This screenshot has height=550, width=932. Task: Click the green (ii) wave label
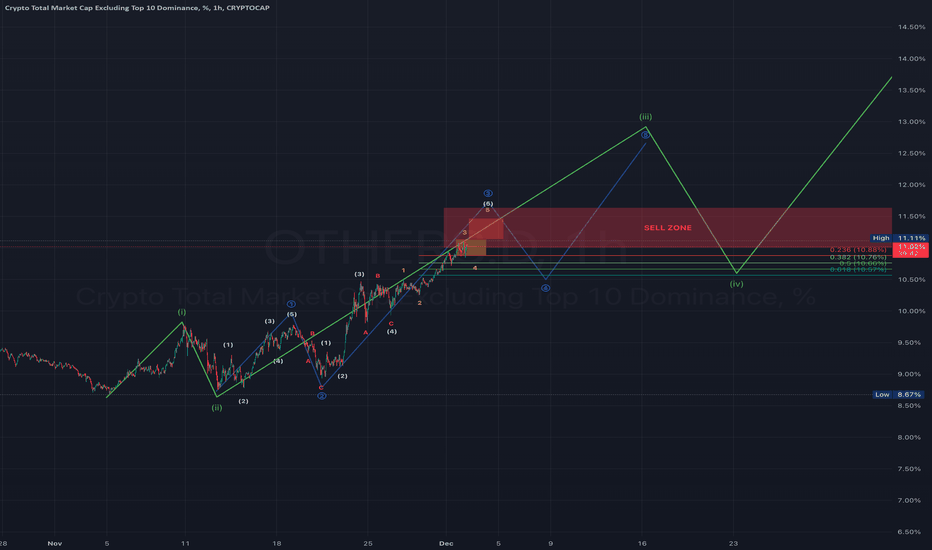217,408
